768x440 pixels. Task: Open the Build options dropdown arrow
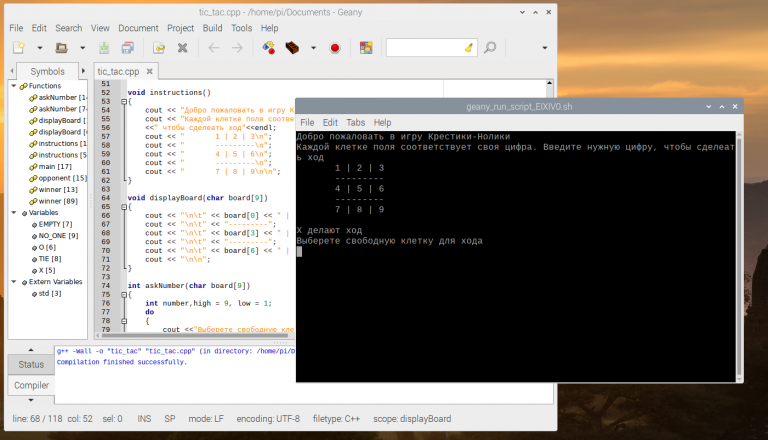coord(313,48)
